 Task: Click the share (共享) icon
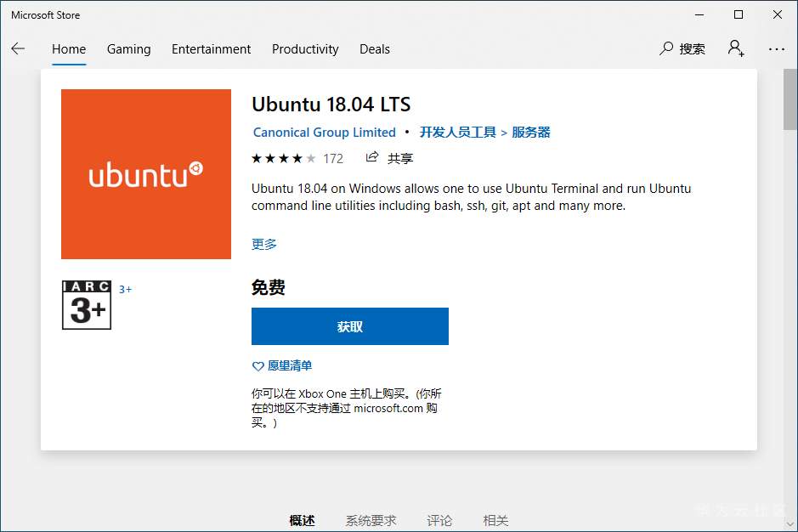(x=372, y=157)
